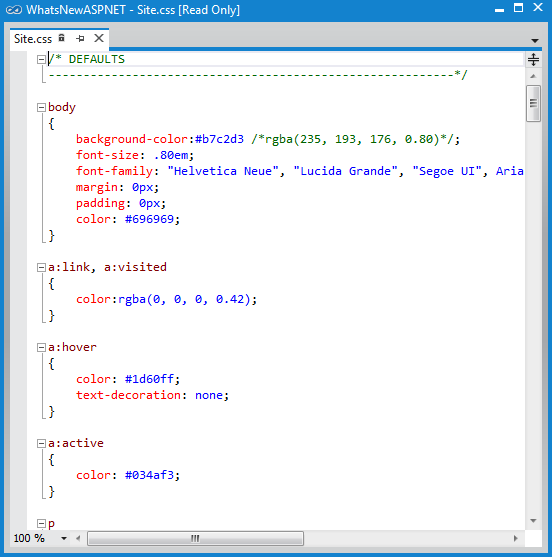Collapse the a:hover rule
The image size is (552, 557).
click(41, 347)
